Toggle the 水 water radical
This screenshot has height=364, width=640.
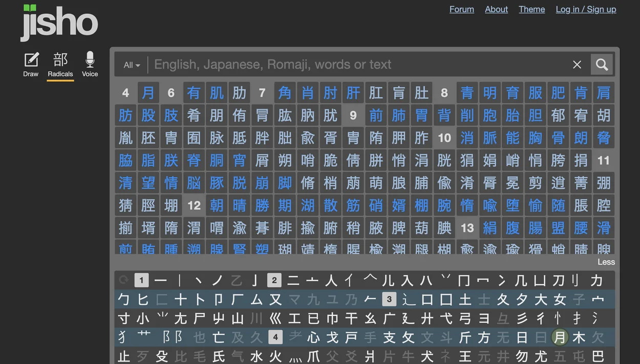257,356
